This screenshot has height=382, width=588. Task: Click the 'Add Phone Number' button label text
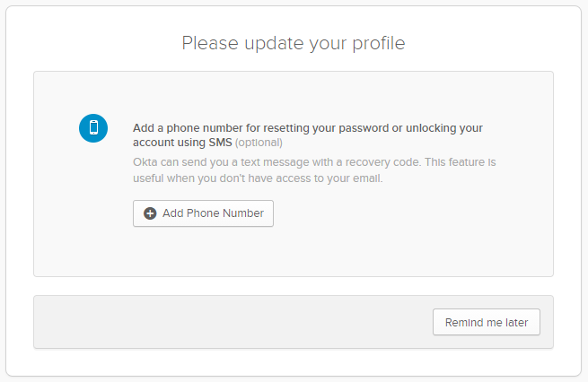[x=213, y=213]
